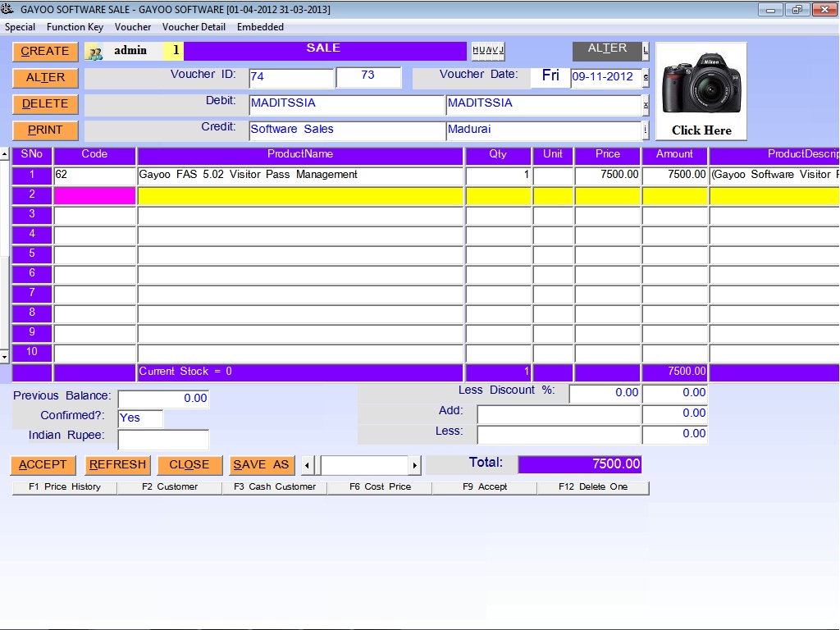This screenshot has height=630, width=840.
Task: Select row number 5 in the SNo column
Action: click(32, 254)
